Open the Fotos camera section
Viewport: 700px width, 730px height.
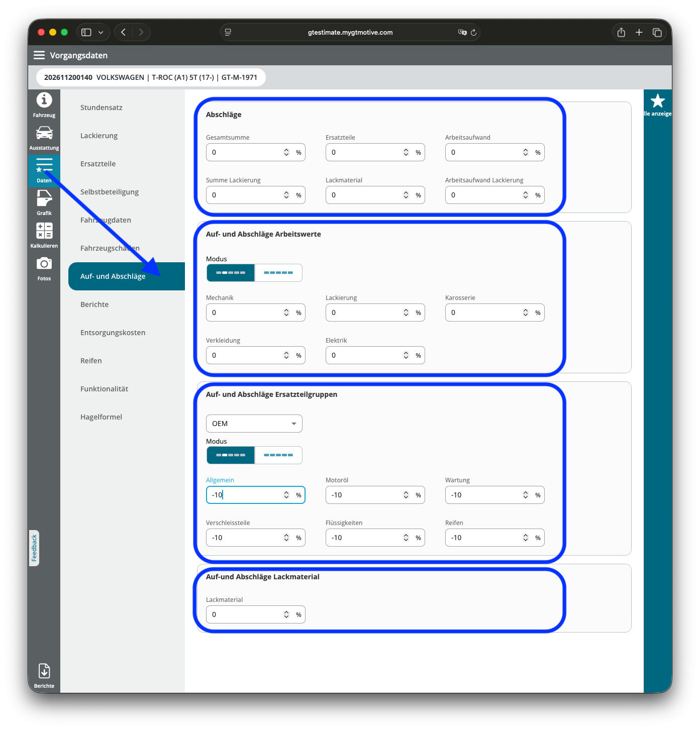coord(44,269)
